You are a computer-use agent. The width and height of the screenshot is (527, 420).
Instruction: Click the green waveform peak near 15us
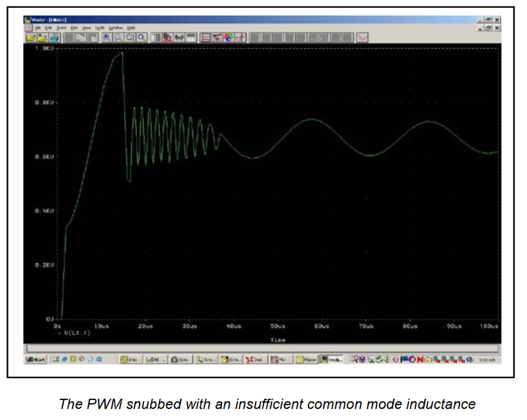click(122, 53)
